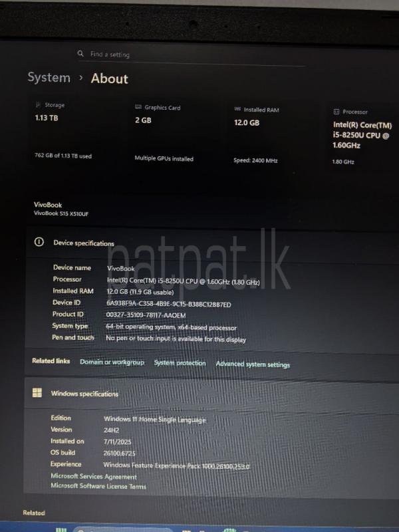Viewport: 399px width, 532px height.
Task: Open Advanced system settings link
Action: [253, 364]
